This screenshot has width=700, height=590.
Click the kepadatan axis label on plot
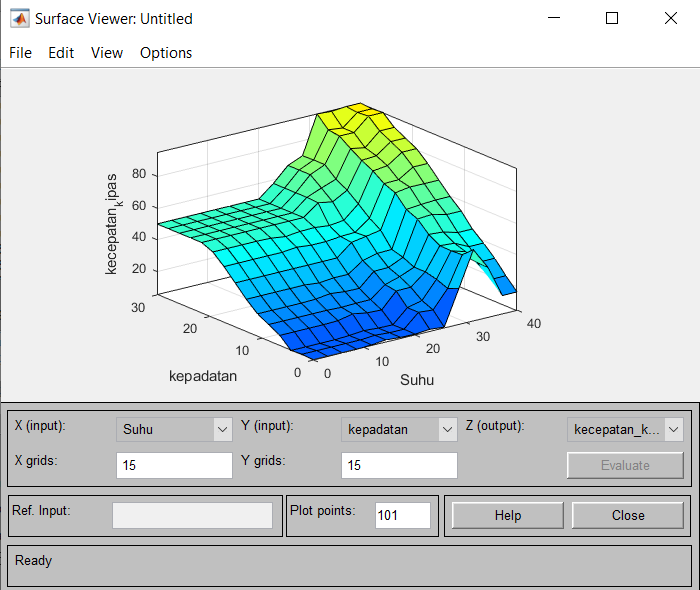tap(203, 376)
